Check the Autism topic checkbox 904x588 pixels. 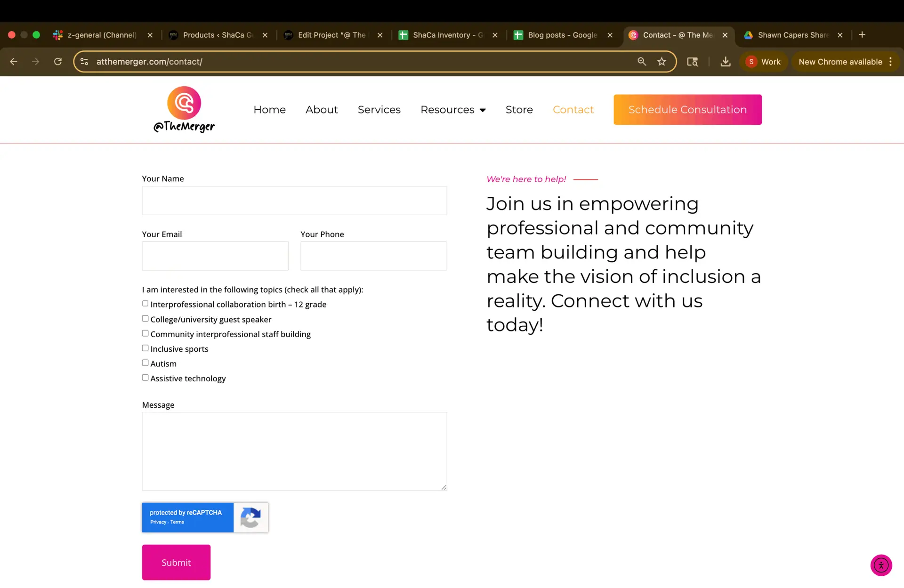pyautogui.click(x=145, y=363)
